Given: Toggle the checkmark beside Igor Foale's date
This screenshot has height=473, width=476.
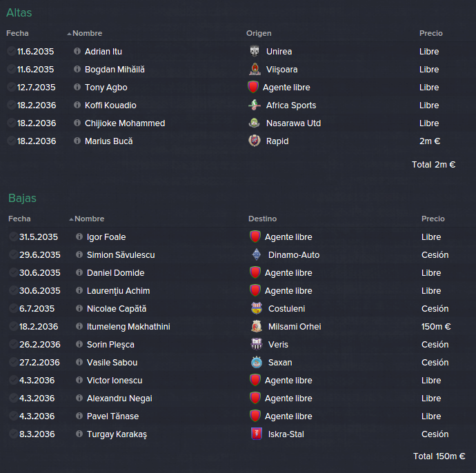Looking at the screenshot, I should click(13, 236).
